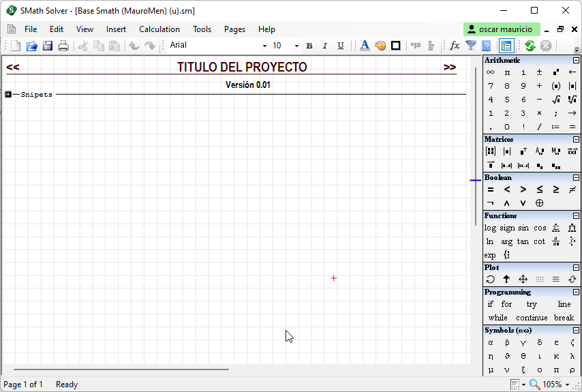
Task: Insert square root from Arithmetic panel
Action: pyautogui.click(x=556, y=100)
